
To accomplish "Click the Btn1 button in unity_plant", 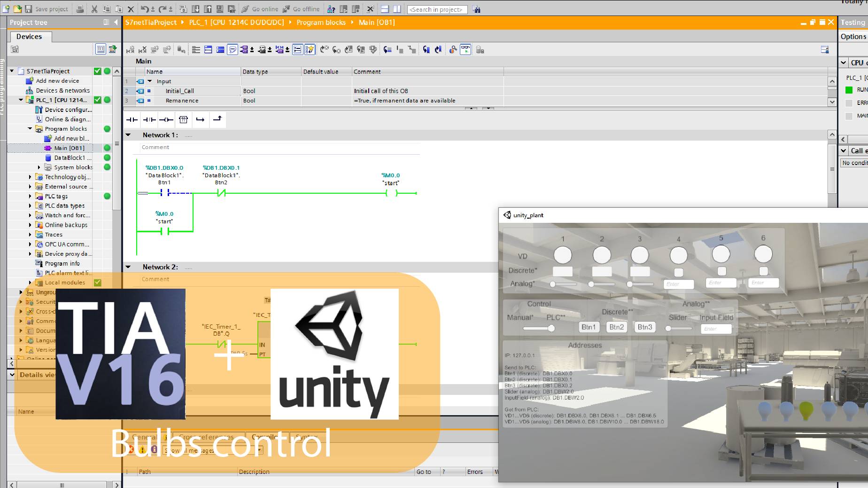I will 589,327.
